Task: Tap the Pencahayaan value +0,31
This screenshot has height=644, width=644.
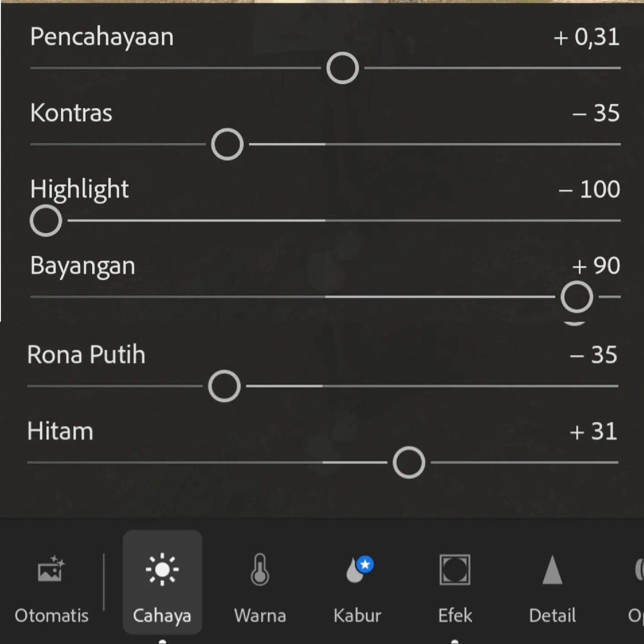Action: point(586,37)
